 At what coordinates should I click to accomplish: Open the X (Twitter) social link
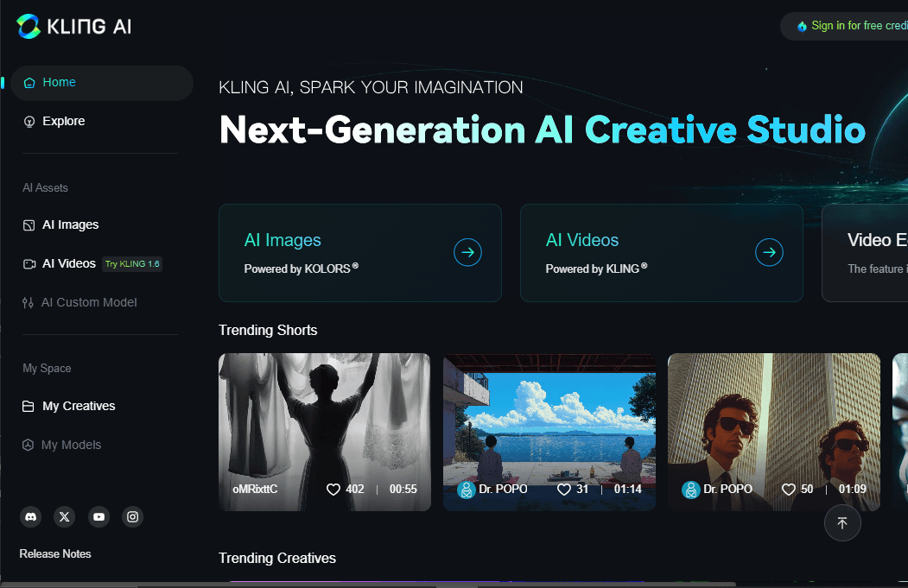tap(64, 517)
